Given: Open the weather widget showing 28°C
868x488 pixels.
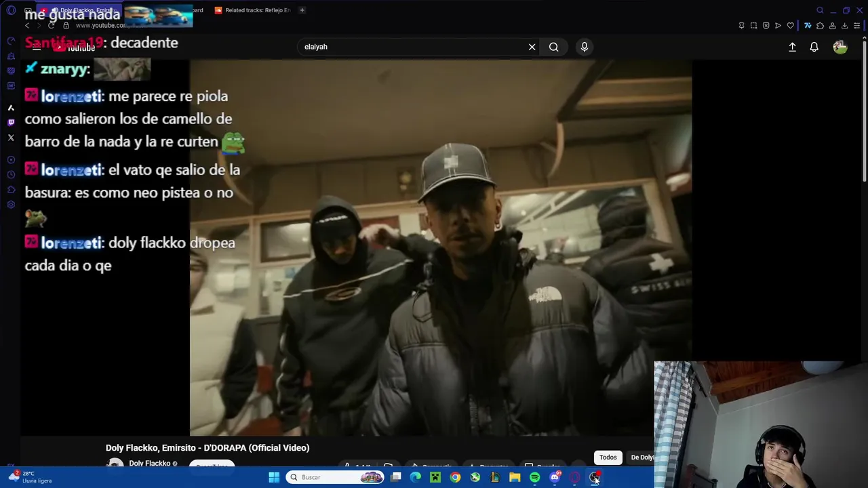Looking at the screenshot, I should click(31, 477).
